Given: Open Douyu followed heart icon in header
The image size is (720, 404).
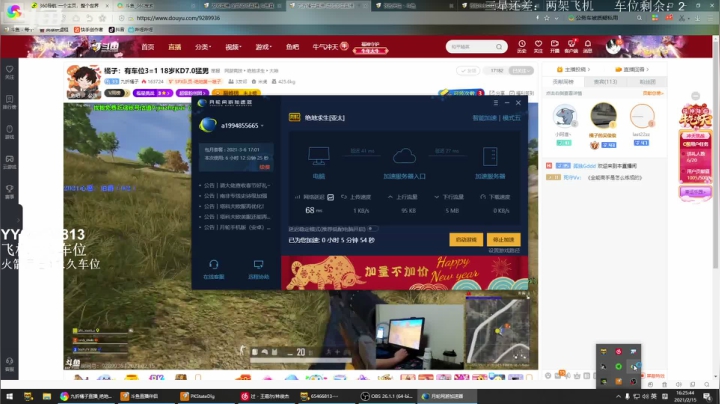Looking at the screenshot, I should click(x=538, y=46).
